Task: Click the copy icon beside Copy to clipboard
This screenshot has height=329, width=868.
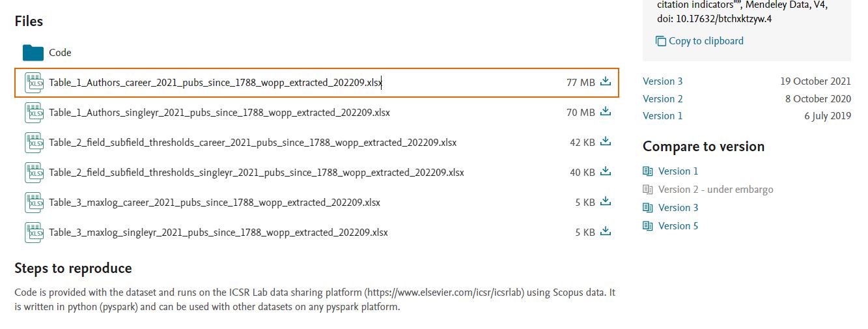Action: tap(661, 41)
